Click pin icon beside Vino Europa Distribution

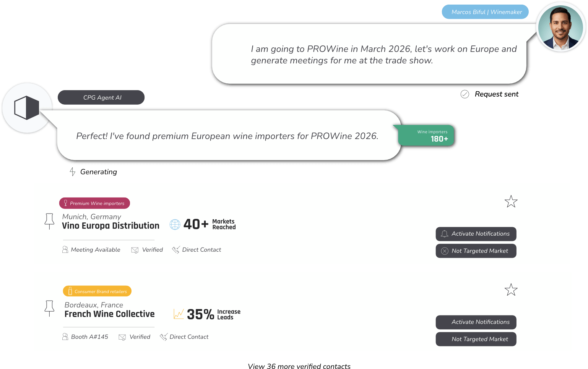click(49, 221)
